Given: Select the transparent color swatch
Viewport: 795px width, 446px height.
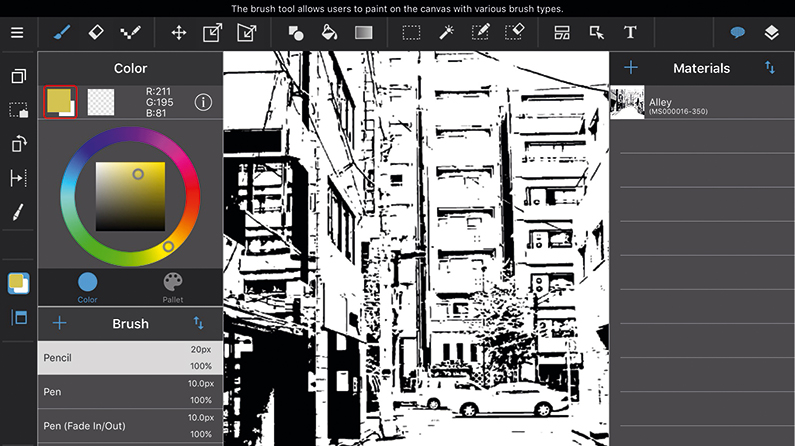Looking at the screenshot, I should coord(101,102).
